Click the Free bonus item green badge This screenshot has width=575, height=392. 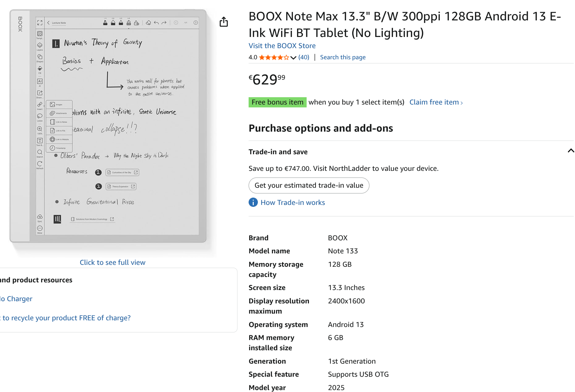tap(277, 102)
